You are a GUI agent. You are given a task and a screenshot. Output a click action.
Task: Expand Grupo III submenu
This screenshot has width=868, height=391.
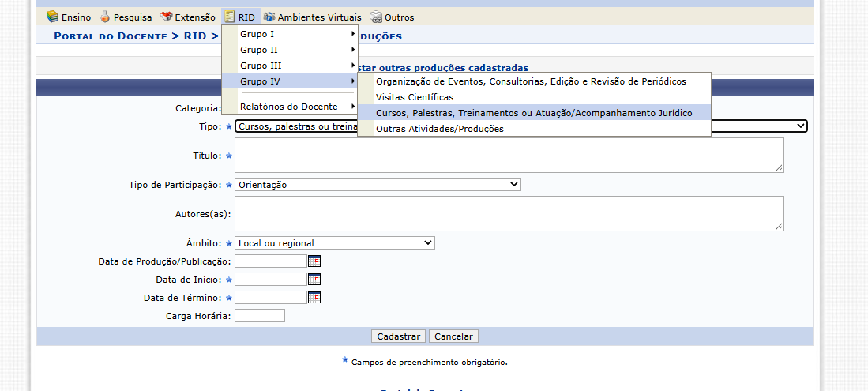click(x=290, y=66)
